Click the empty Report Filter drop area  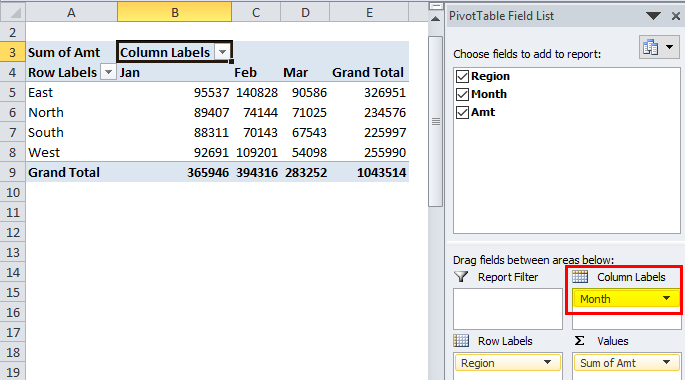coord(508,309)
